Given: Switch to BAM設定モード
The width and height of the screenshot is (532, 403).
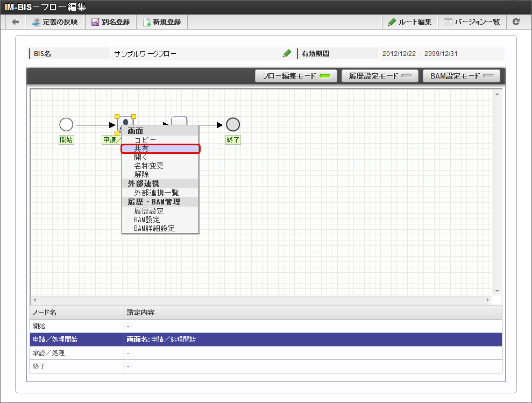Looking at the screenshot, I should [x=462, y=76].
